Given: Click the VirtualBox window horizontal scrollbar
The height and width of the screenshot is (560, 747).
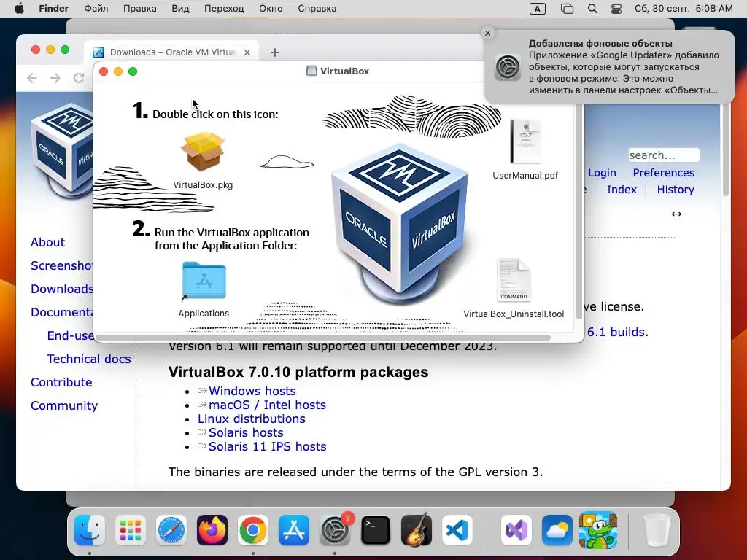Looking at the screenshot, I should (323, 338).
